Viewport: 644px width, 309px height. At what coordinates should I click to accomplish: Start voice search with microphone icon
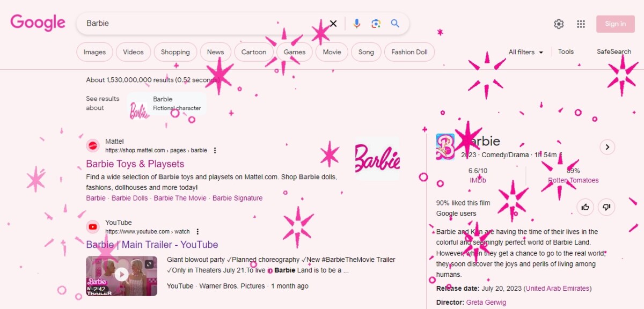(x=357, y=24)
